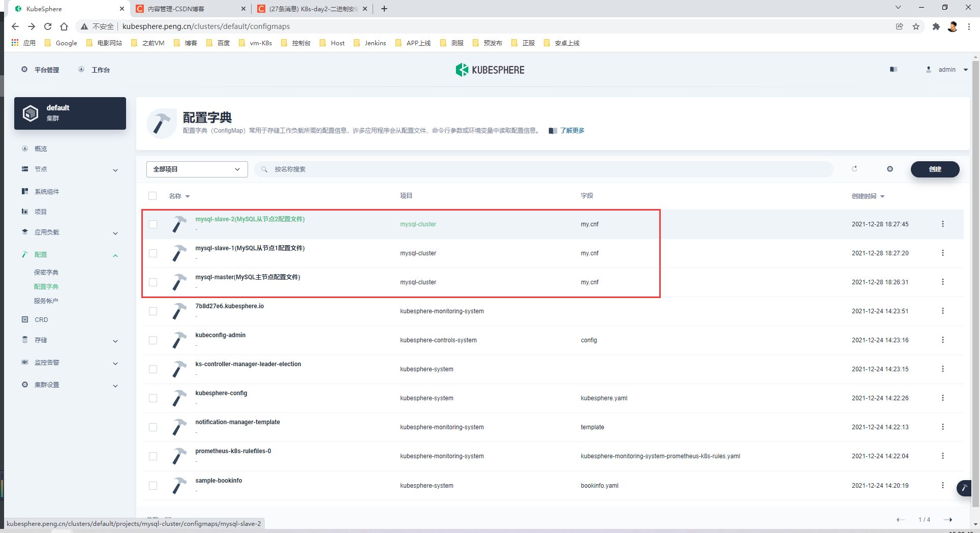This screenshot has width=980, height=533.
Task: Open row actions menu for mysql-master
Action: tap(943, 282)
